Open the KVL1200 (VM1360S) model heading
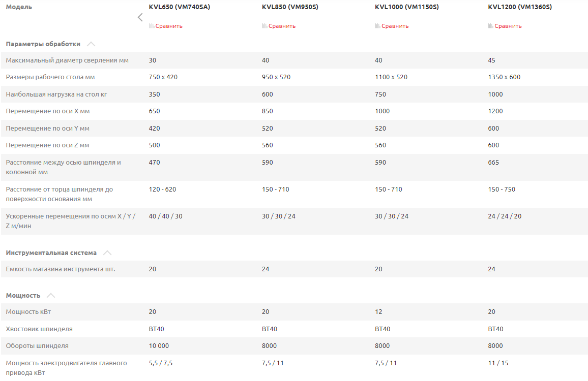The height and width of the screenshot is (381, 588). coord(519,7)
